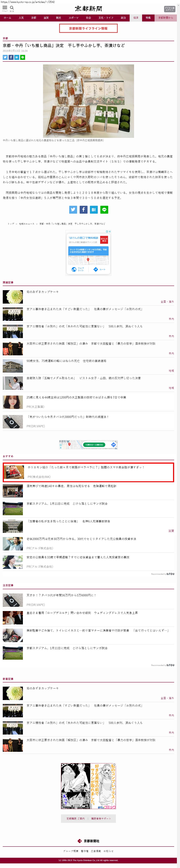Open the 広告掲載 footer link

point(96,851)
